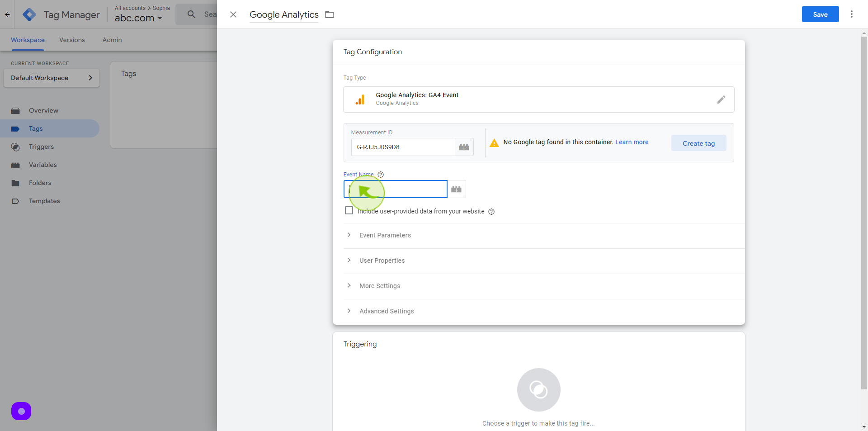
Task: Click the All accounts breadcrumb link
Action: 130,8
